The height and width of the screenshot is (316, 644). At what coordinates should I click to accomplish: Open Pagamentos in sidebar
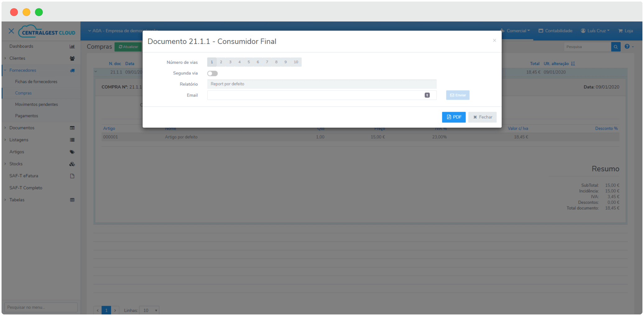pyautogui.click(x=26, y=116)
